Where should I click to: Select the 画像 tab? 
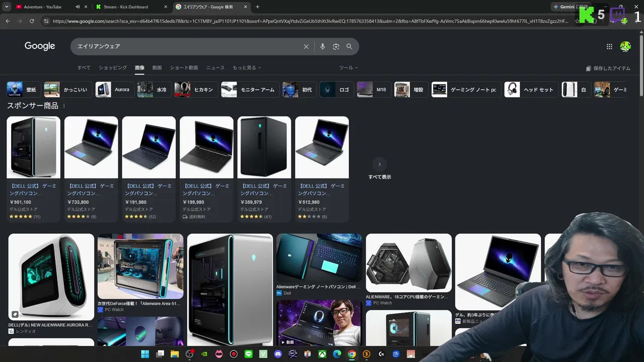(x=139, y=68)
